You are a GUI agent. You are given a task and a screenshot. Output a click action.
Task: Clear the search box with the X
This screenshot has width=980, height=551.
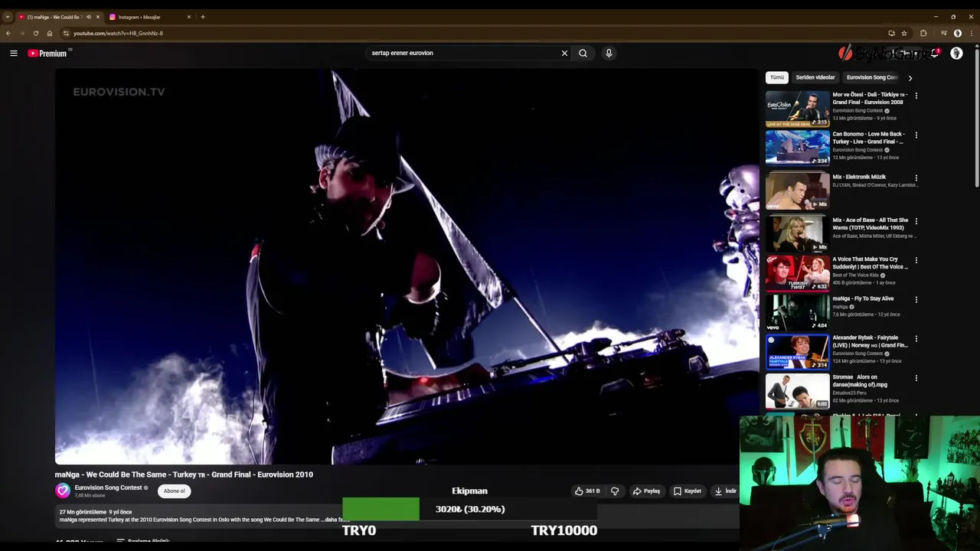coord(564,53)
